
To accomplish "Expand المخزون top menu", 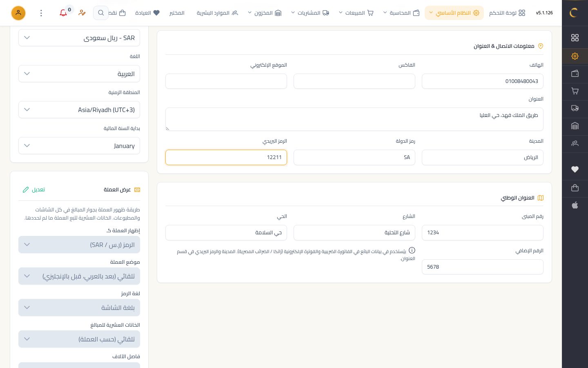I will point(265,13).
